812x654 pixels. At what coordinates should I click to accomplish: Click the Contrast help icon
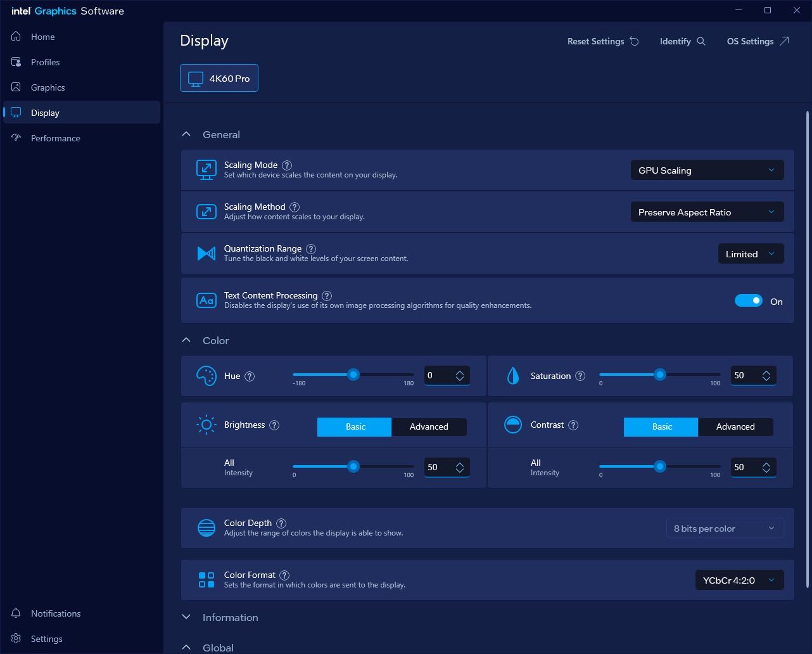pos(573,425)
